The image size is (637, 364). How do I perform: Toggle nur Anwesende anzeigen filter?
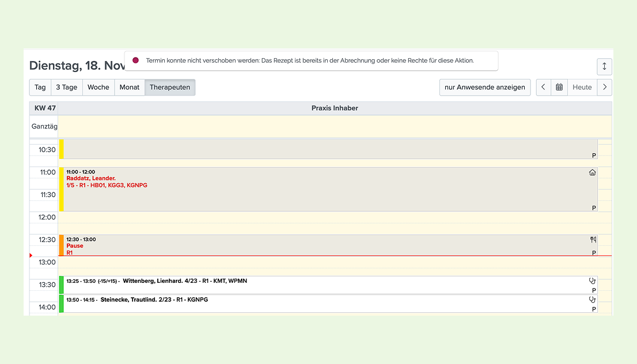point(484,88)
